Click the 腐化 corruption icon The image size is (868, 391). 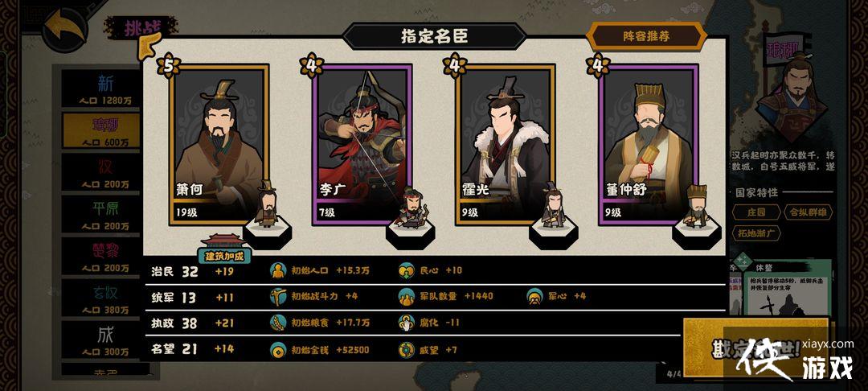pyautogui.click(x=407, y=323)
